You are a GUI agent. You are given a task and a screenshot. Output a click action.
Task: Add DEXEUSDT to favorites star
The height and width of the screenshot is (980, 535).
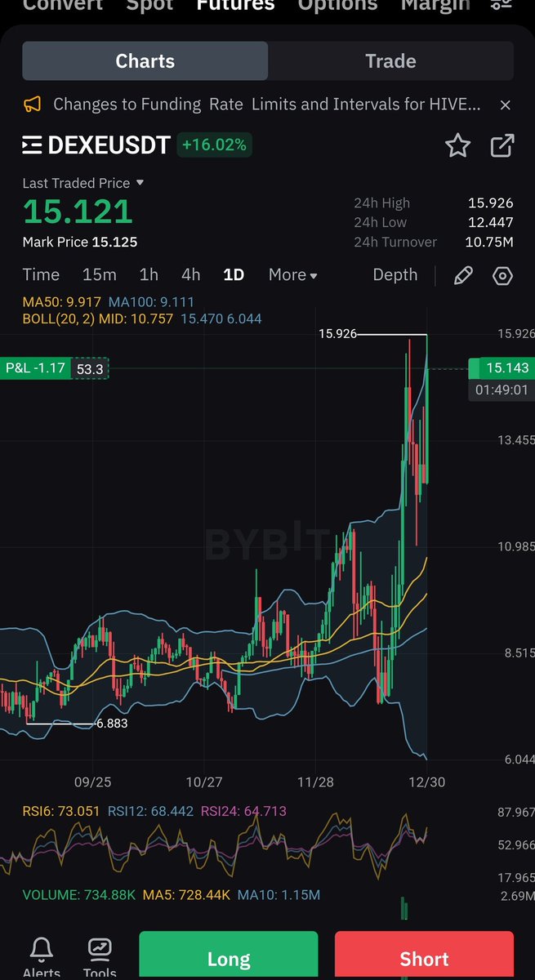[457, 146]
